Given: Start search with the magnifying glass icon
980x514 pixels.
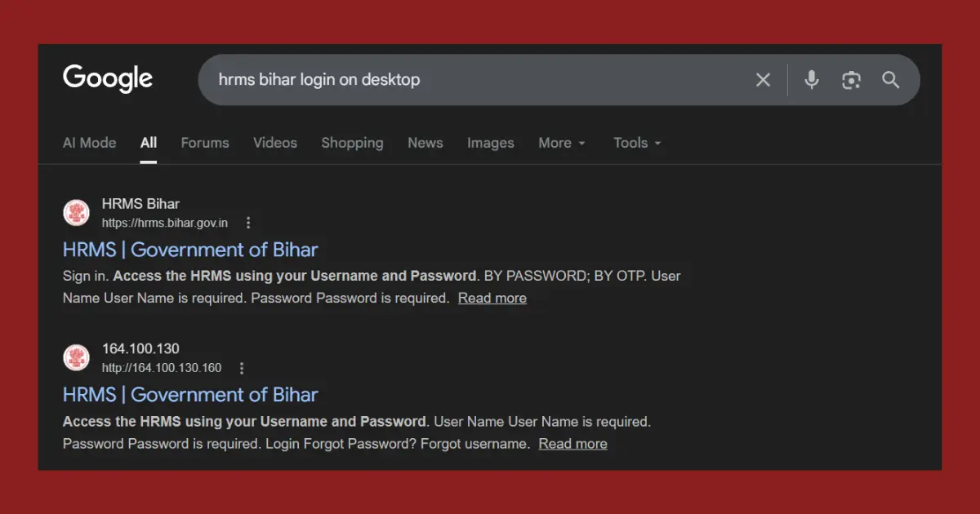Looking at the screenshot, I should tap(890, 79).
